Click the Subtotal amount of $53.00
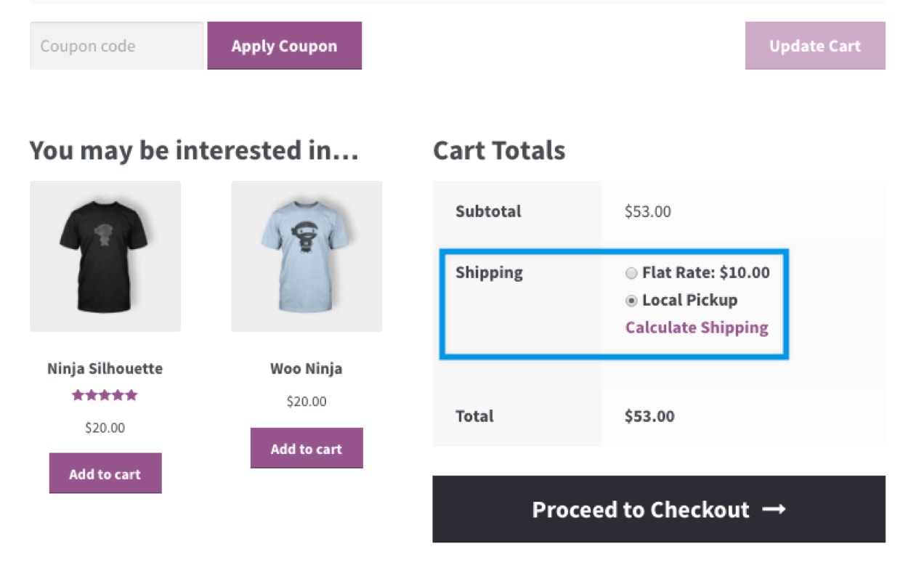The width and height of the screenshot is (924, 581). [x=647, y=211]
